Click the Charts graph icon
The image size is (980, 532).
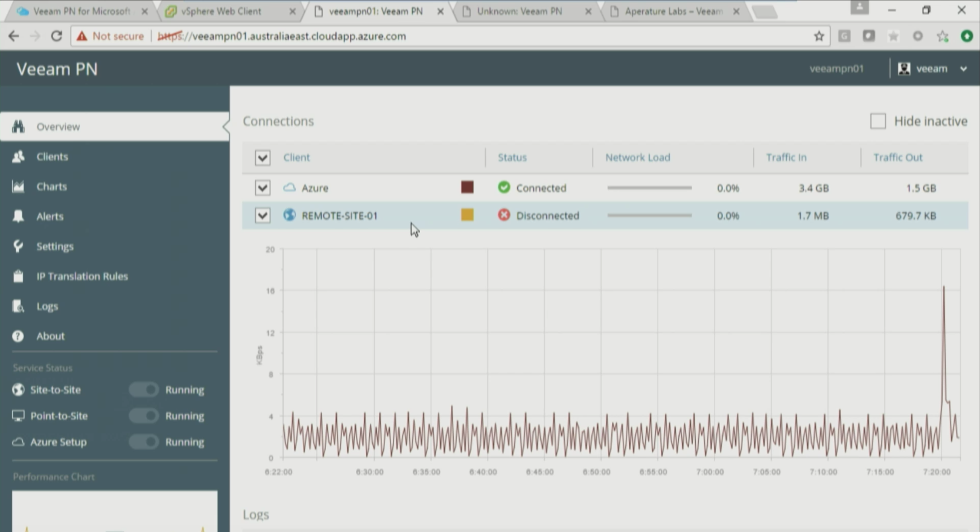point(18,186)
